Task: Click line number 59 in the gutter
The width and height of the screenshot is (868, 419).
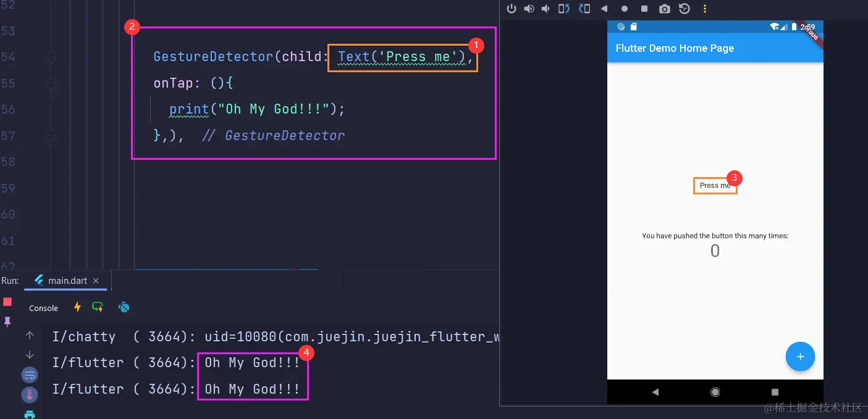Action: pyautogui.click(x=7, y=188)
